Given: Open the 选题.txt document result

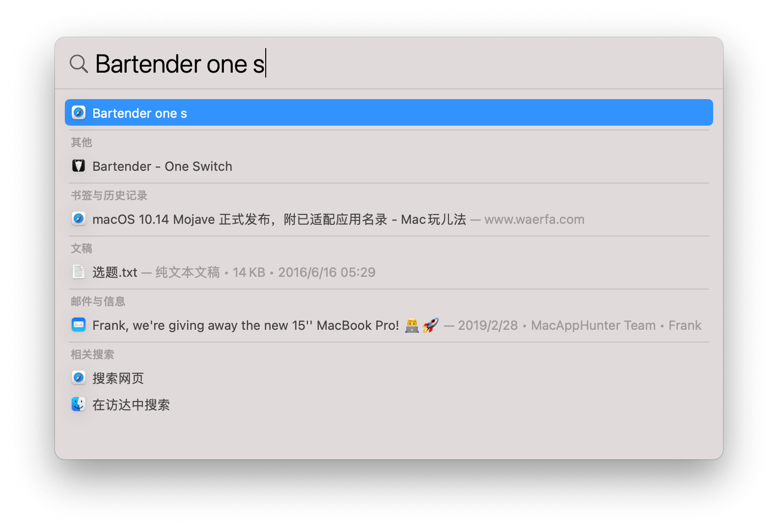Looking at the screenshot, I should coord(389,272).
